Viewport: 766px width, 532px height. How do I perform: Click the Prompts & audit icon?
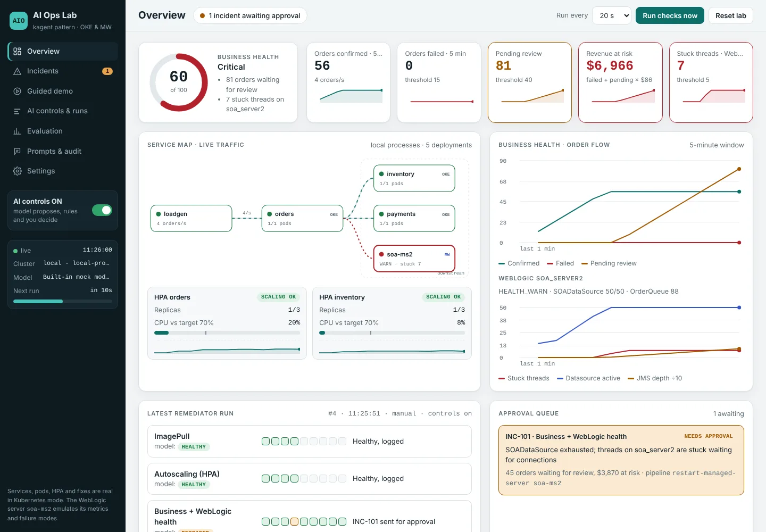18,152
